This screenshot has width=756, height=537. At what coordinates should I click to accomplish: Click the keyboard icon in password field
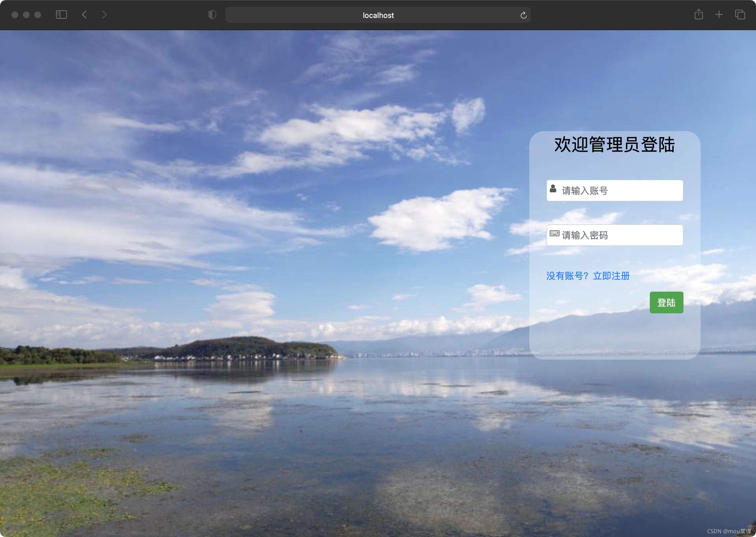click(554, 233)
